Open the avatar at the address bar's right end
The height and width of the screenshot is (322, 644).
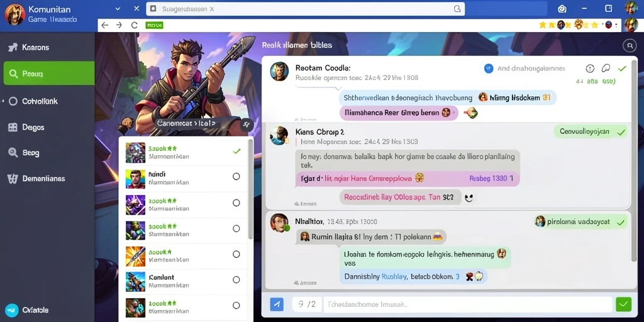click(631, 25)
